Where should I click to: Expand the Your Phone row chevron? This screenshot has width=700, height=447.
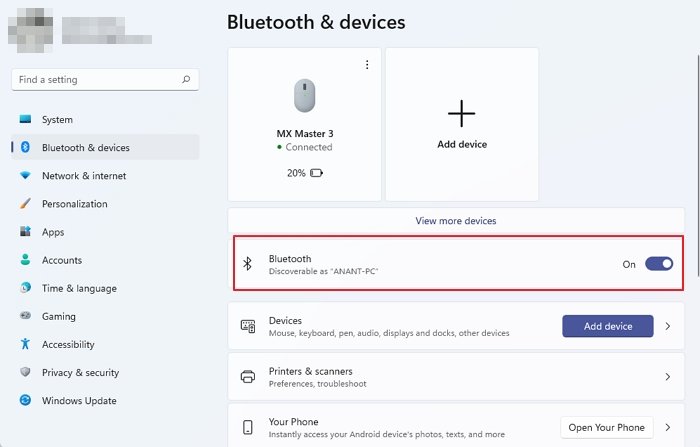(667, 428)
